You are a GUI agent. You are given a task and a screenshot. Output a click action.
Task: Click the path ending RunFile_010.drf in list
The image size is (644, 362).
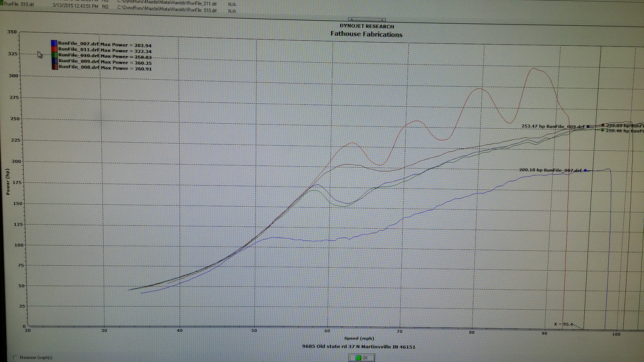tap(167, 9)
